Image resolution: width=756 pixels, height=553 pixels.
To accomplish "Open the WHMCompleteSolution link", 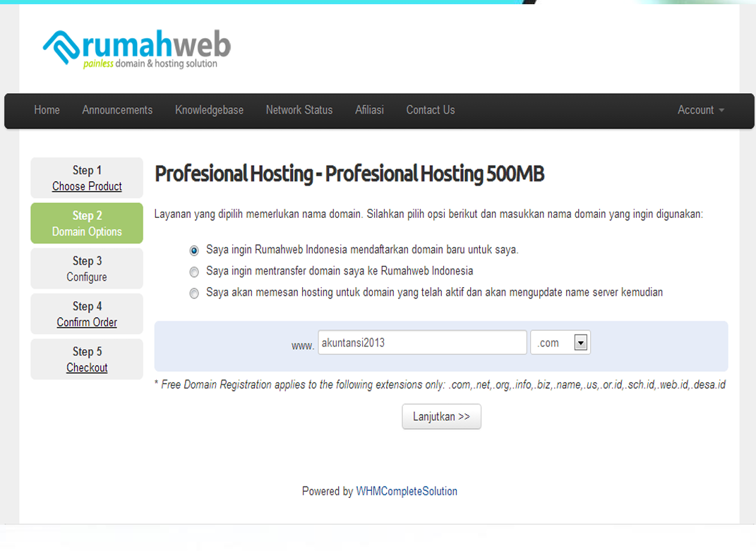I will [407, 492].
